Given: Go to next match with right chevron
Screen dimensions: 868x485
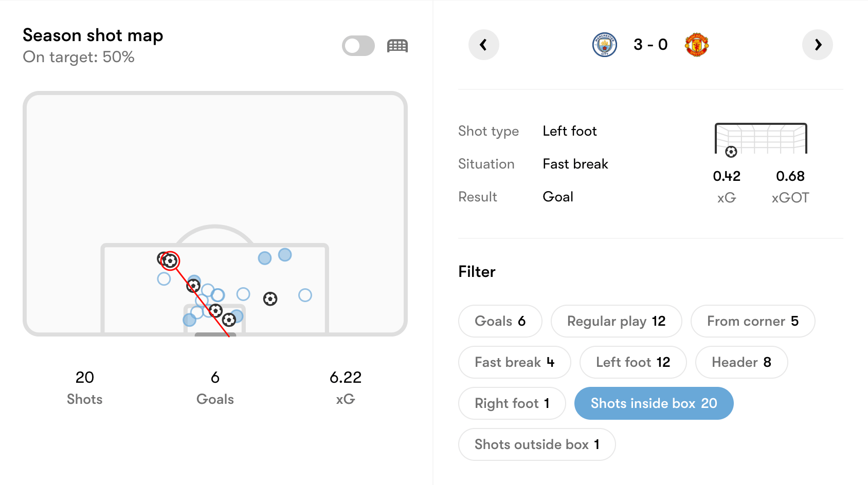Looking at the screenshot, I should pyautogui.click(x=817, y=45).
